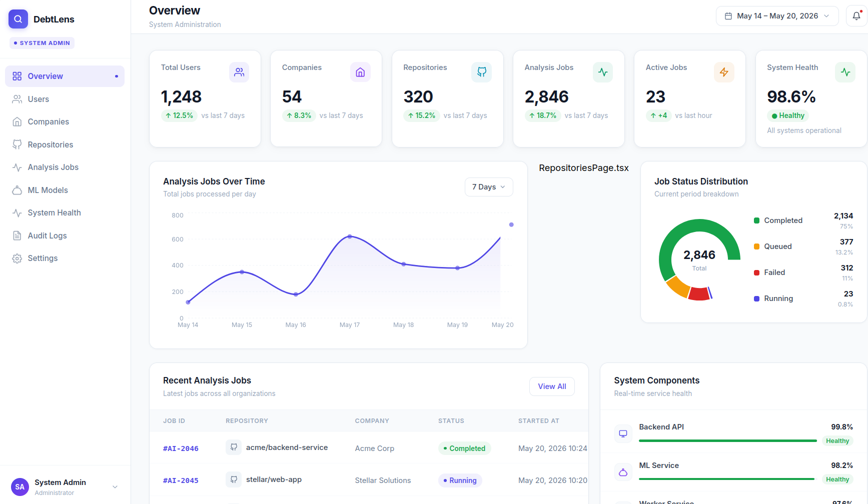Open the notifications bell
Screen dimensions: 868x504
(856, 16)
